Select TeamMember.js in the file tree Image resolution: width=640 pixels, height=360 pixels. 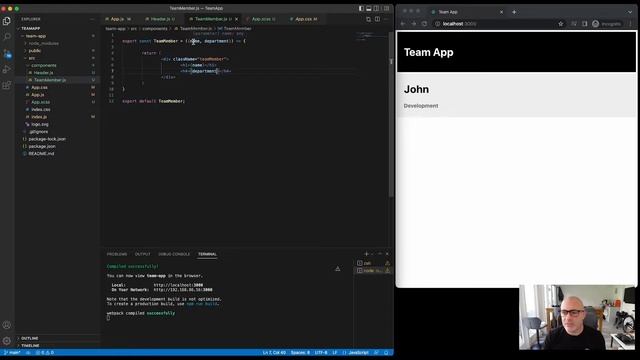pos(50,80)
